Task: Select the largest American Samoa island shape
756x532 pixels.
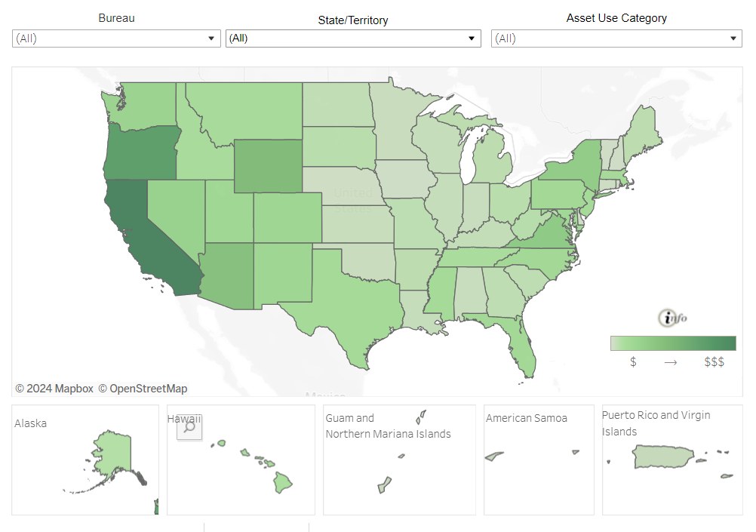Action: pyautogui.click(x=494, y=456)
